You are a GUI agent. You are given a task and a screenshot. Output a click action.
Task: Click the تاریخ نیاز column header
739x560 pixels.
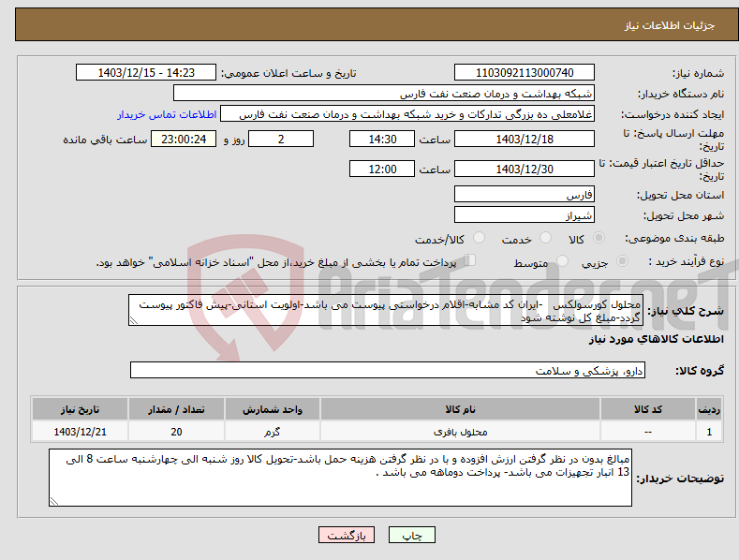(81, 409)
